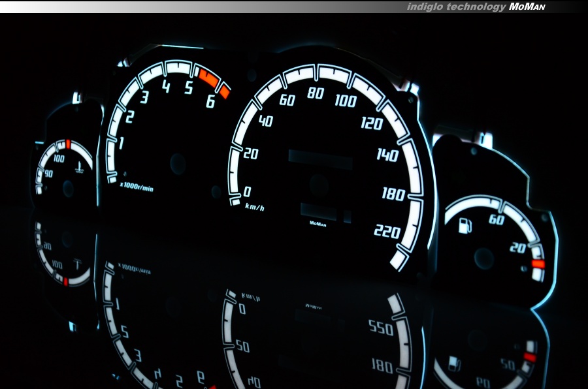This screenshot has width=588, height=389.
Task: Click the km/h unit label on the speedometer
Action: [255, 208]
